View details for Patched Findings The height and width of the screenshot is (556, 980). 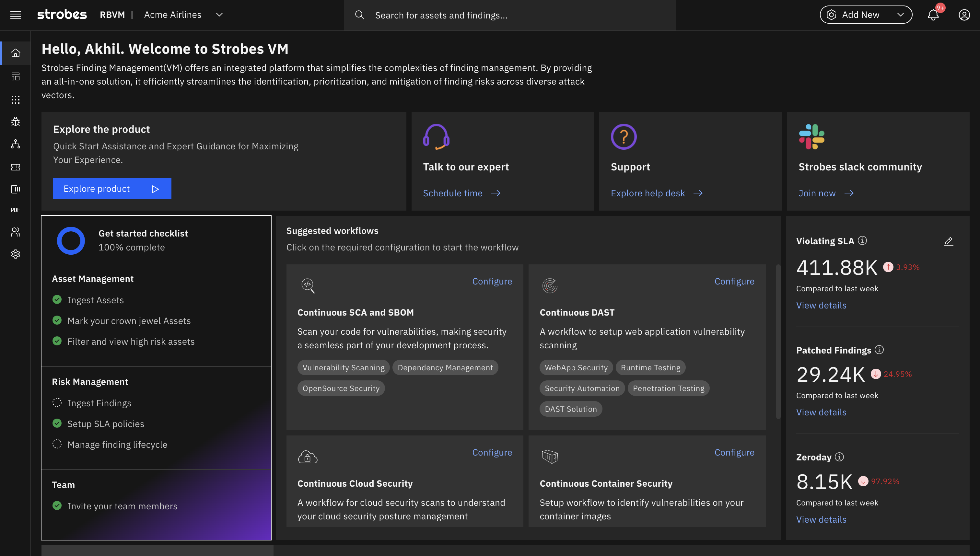pos(821,412)
